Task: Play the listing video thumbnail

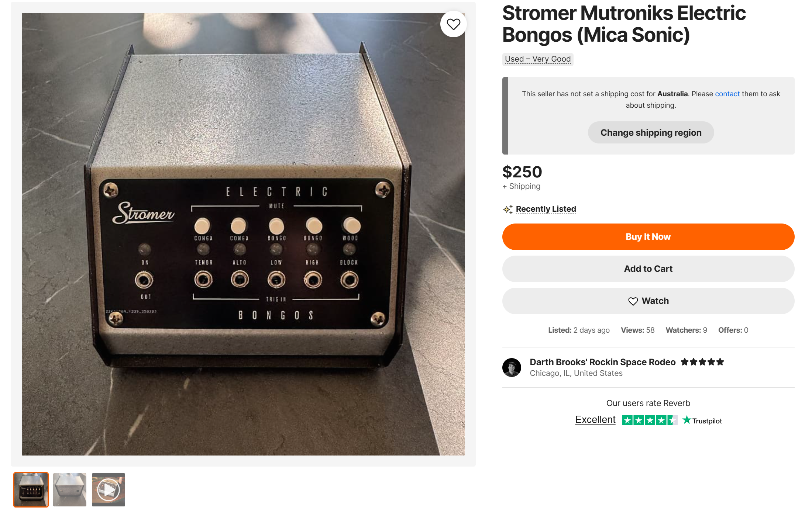Action: point(109,490)
